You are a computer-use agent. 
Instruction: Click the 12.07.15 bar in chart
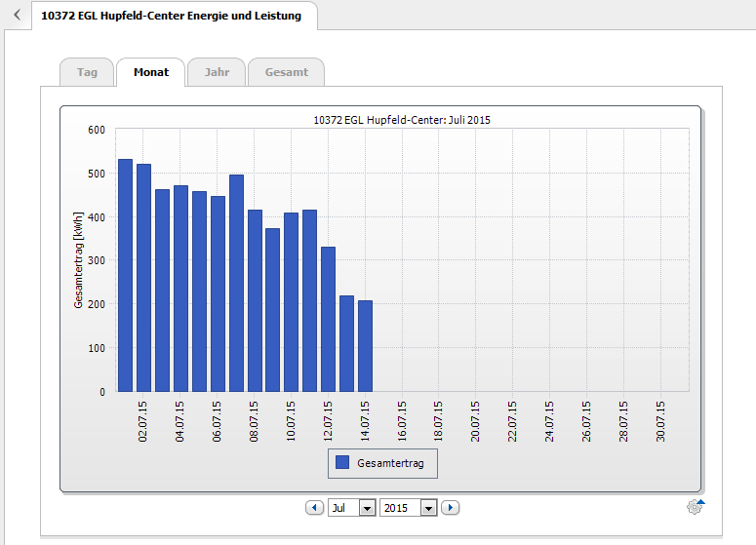point(328,319)
